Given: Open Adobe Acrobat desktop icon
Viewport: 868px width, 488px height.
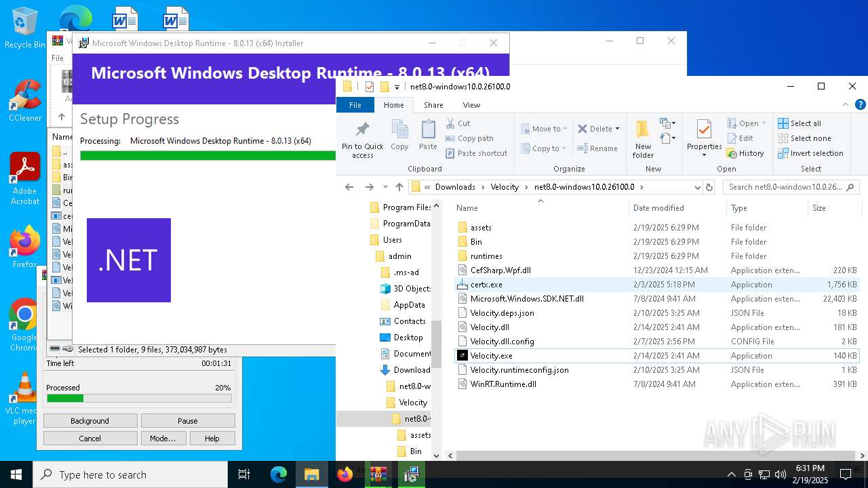Looking at the screenshot, I should click(25, 179).
